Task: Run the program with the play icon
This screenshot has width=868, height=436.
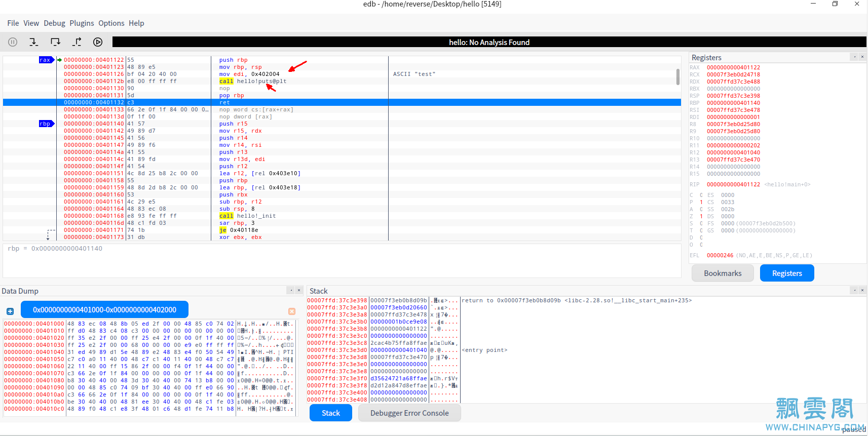Action: click(x=98, y=42)
